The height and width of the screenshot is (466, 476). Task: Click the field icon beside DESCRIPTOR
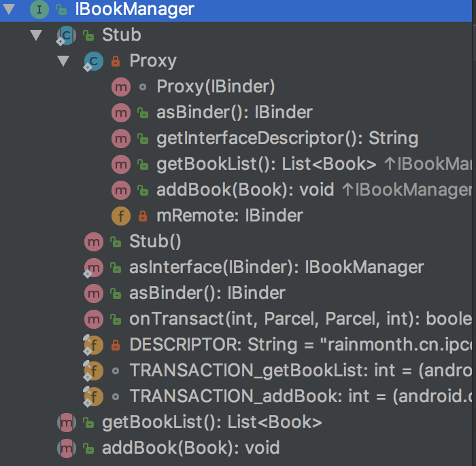(x=93, y=345)
